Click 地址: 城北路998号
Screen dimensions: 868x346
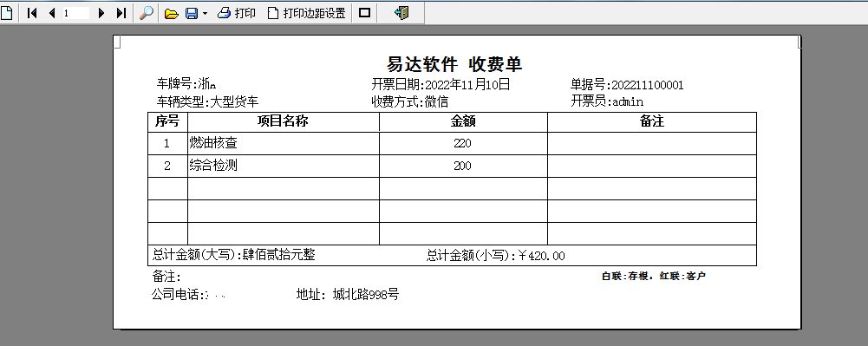[x=348, y=295]
